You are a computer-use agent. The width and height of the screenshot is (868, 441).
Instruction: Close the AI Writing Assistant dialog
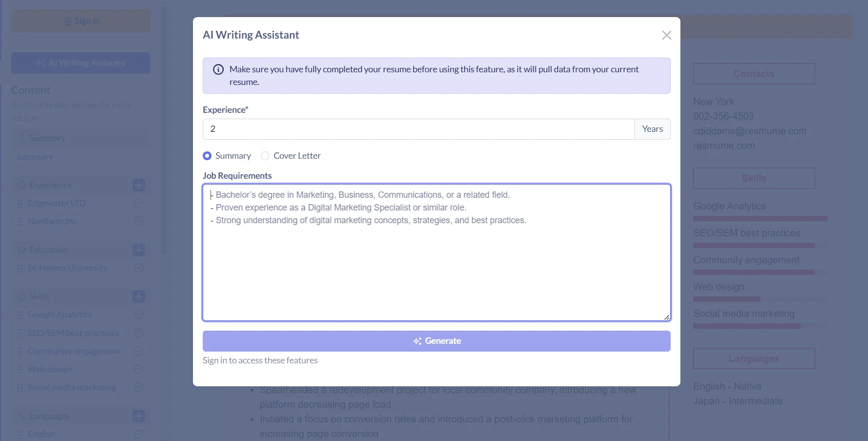[x=666, y=35]
